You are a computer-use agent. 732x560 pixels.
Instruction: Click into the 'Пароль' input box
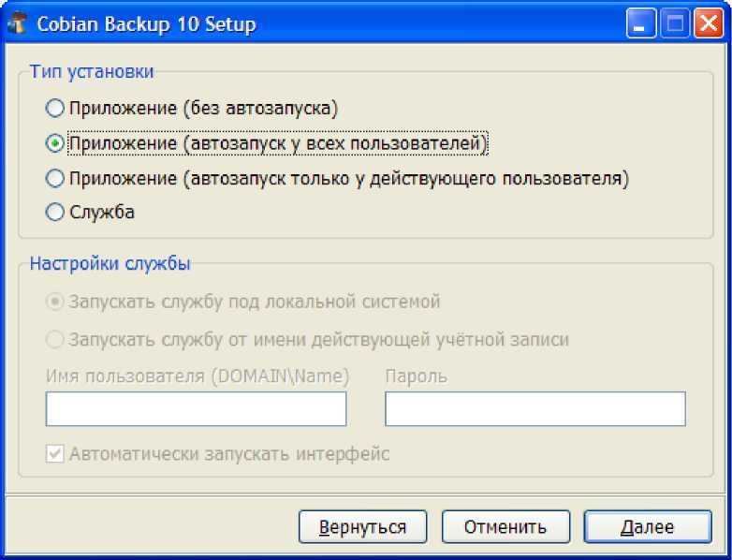535,408
